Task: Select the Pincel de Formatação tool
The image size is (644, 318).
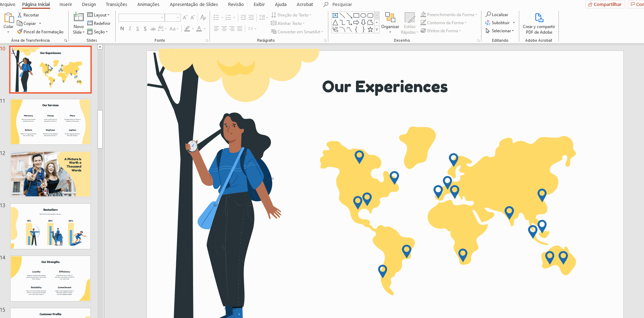Action: [40, 32]
